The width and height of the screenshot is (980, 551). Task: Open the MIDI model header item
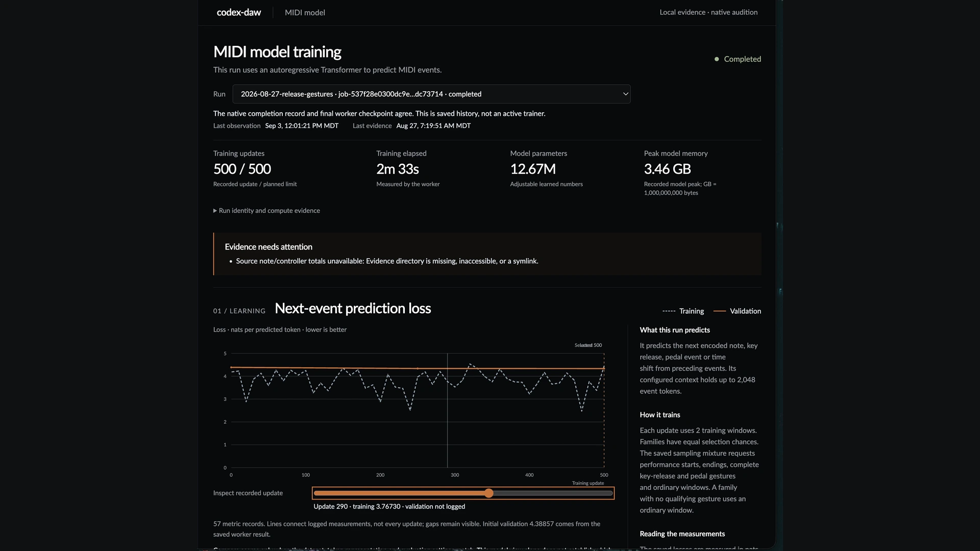pyautogui.click(x=305, y=12)
